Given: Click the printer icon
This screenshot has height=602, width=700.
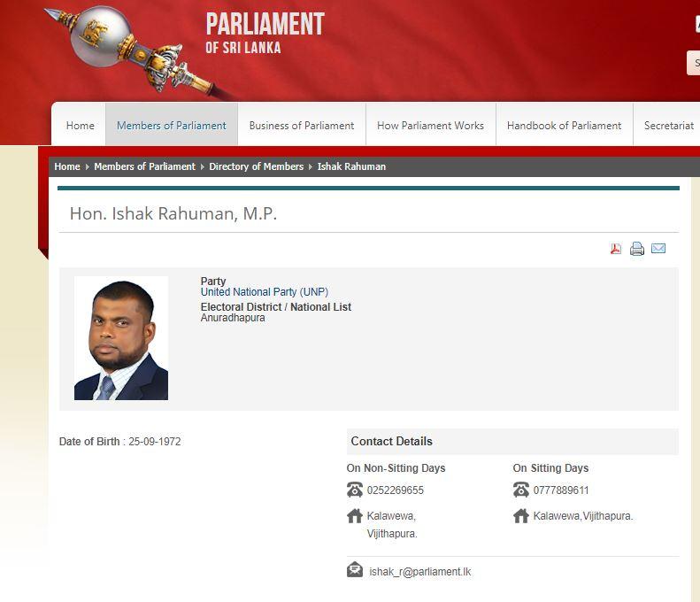Looking at the screenshot, I should (x=637, y=248).
